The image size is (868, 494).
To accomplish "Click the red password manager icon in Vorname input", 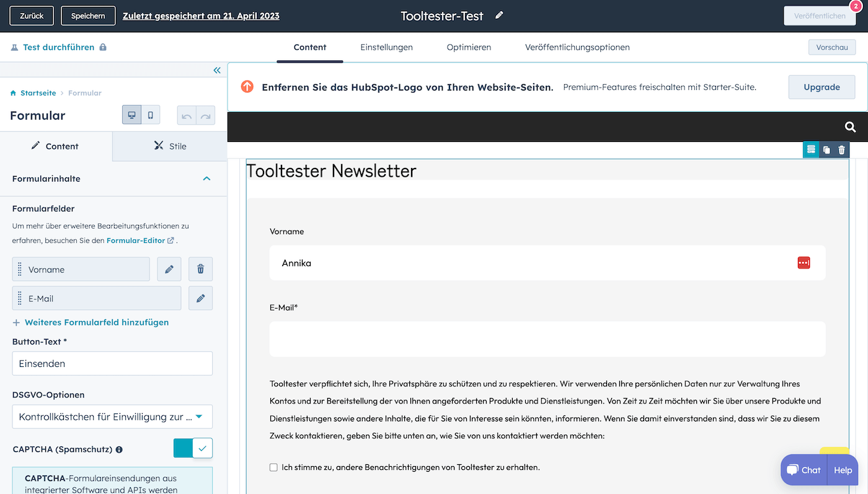I will pyautogui.click(x=804, y=263).
